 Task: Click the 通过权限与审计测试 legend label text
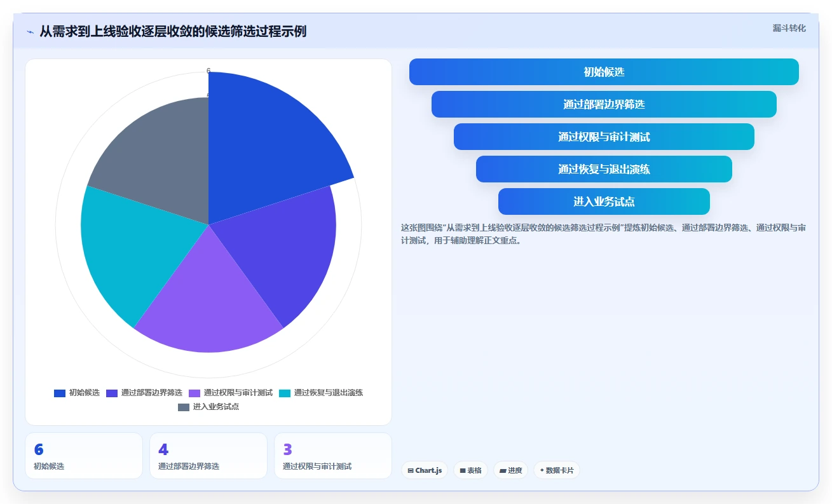[238, 393]
